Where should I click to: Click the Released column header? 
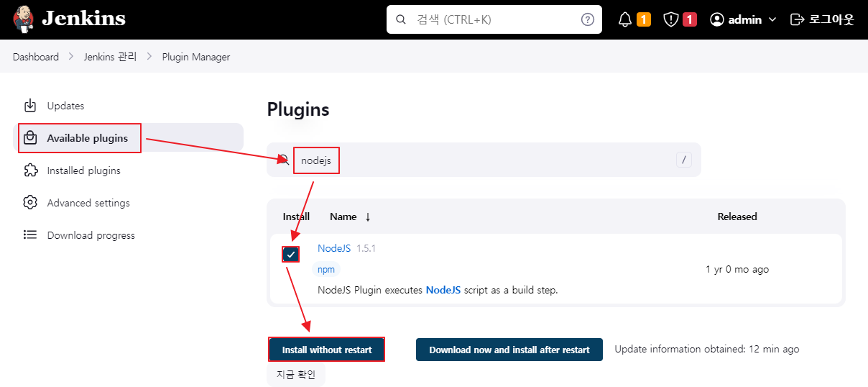[x=737, y=217]
